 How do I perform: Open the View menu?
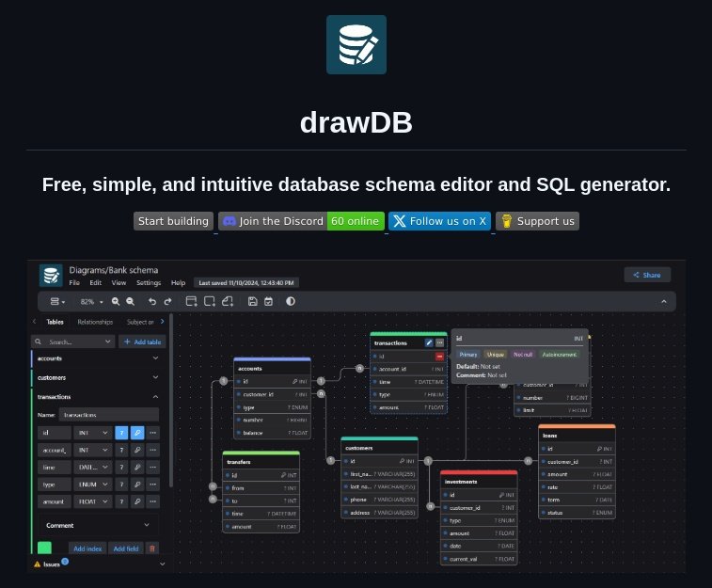pos(119,283)
